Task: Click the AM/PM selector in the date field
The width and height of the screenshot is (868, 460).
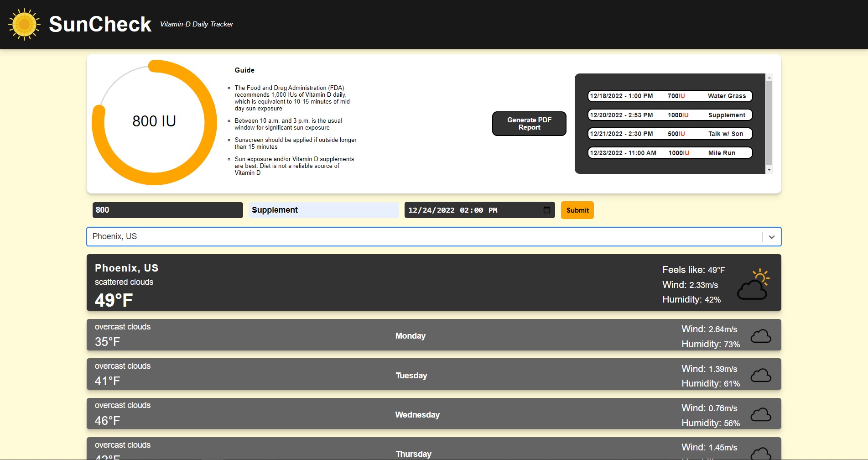Action: click(x=493, y=210)
